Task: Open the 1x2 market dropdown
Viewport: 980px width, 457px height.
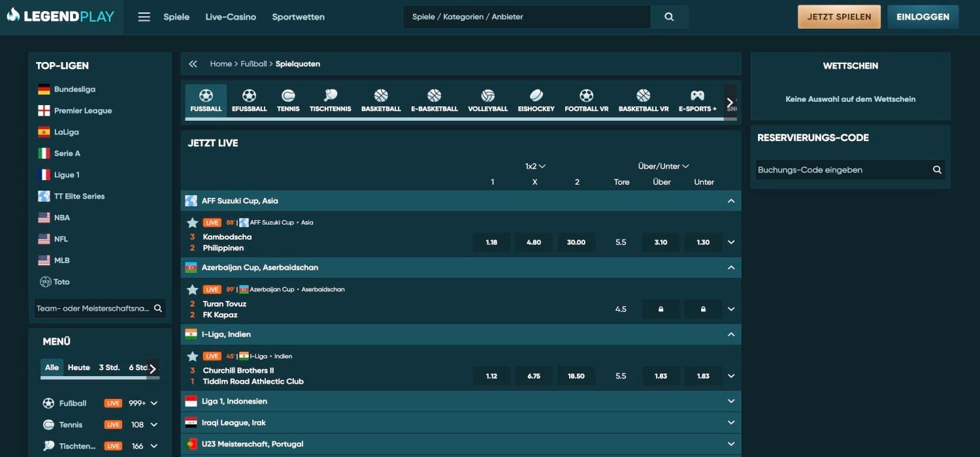Action: 534,166
